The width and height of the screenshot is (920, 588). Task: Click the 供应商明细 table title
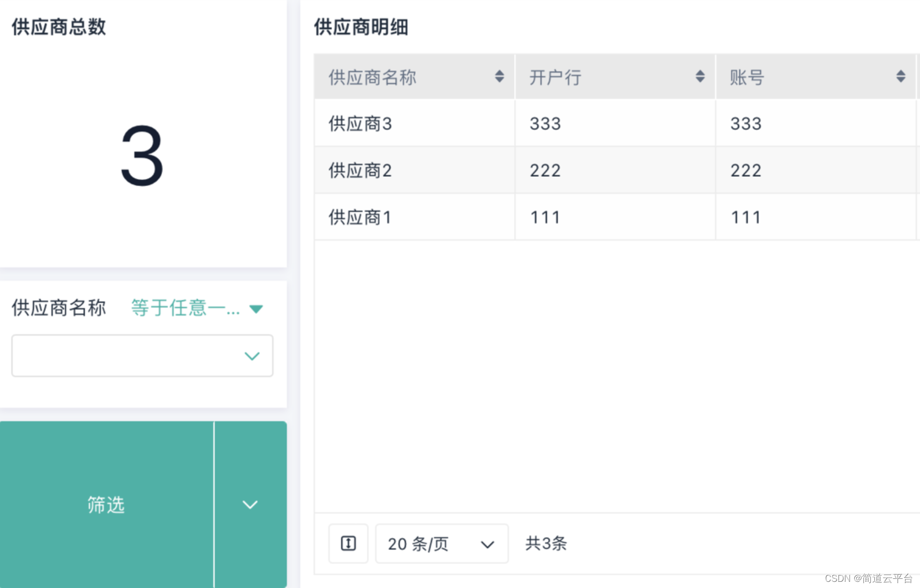click(361, 27)
